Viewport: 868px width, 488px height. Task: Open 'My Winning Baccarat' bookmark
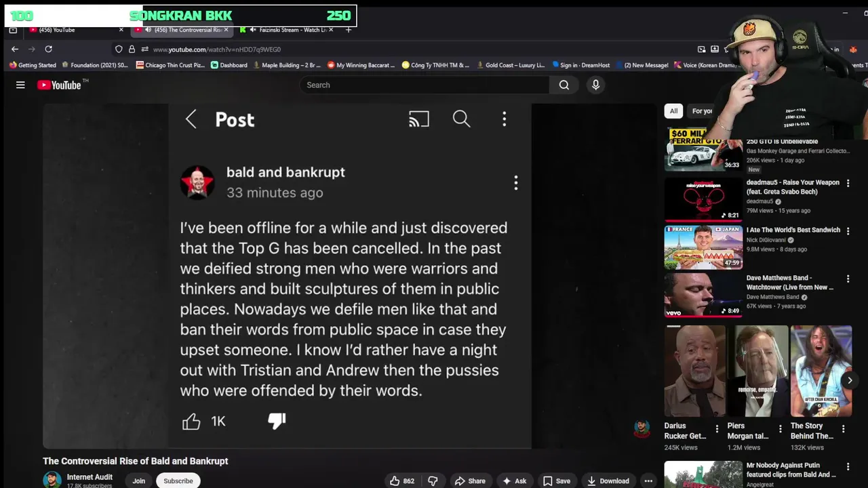[x=361, y=65]
